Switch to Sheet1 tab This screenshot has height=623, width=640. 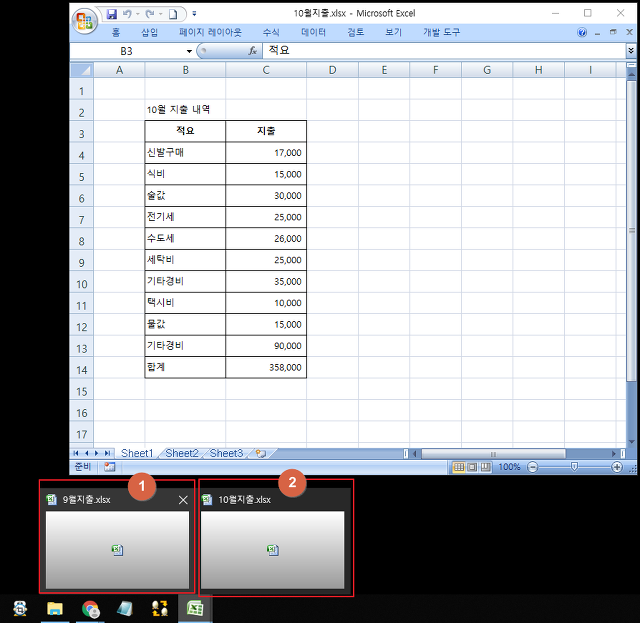(x=137, y=453)
